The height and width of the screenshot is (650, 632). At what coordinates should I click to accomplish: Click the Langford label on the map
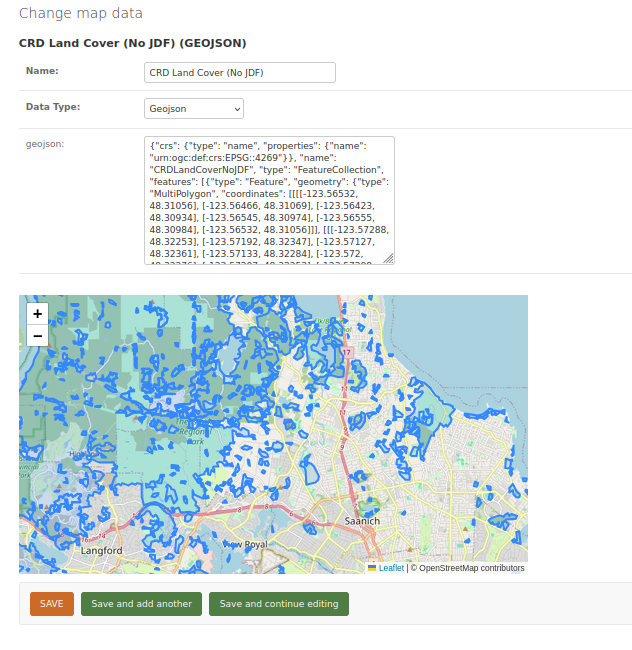click(100, 551)
